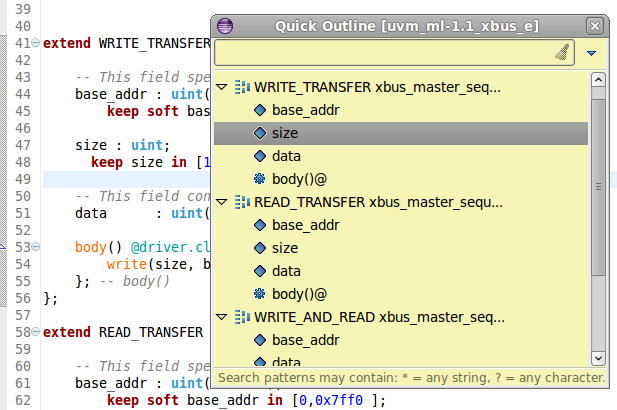Click 'keep size in' on line 48

tap(139, 162)
